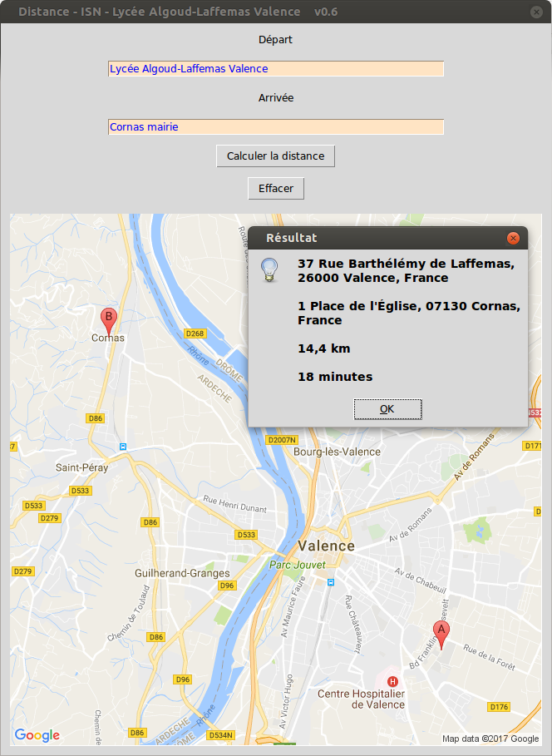Click the 'Map data ©2017 Google' attribution

tap(490, 739)
